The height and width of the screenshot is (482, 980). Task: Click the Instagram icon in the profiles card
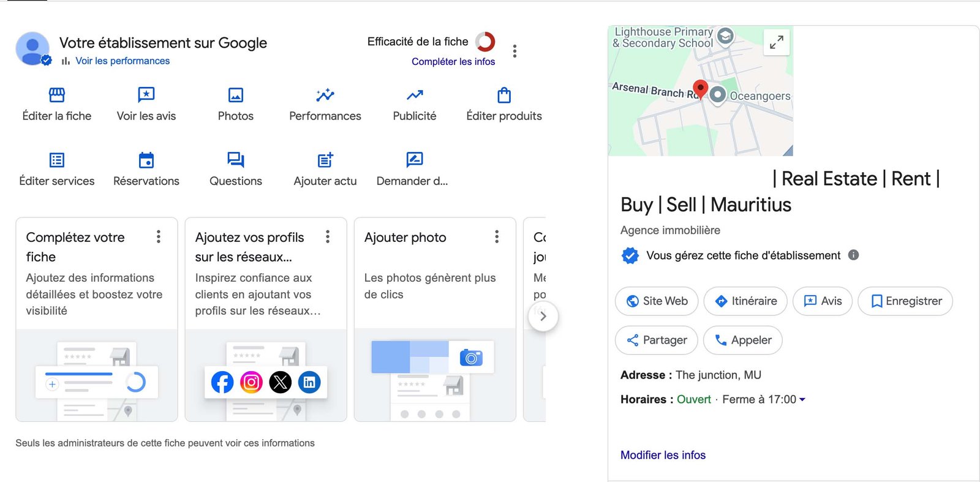pos(251,382)
